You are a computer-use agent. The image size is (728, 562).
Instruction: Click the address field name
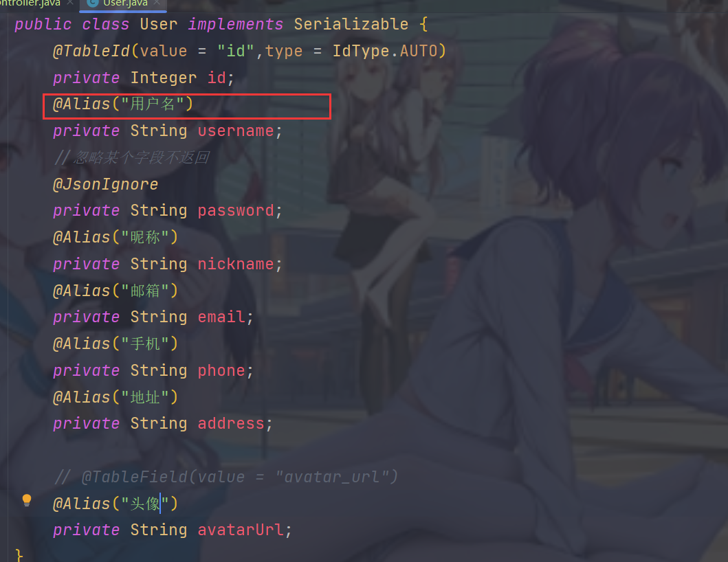click(x=231, y=424)
